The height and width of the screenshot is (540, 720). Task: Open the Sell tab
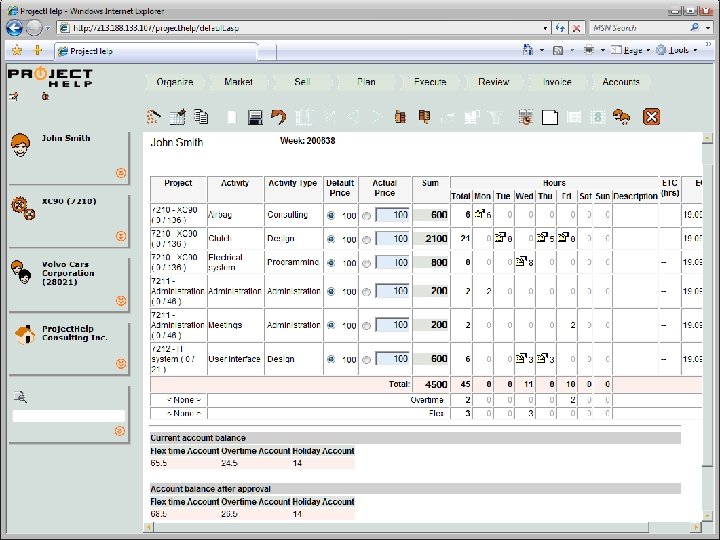[x=302, y=82]
